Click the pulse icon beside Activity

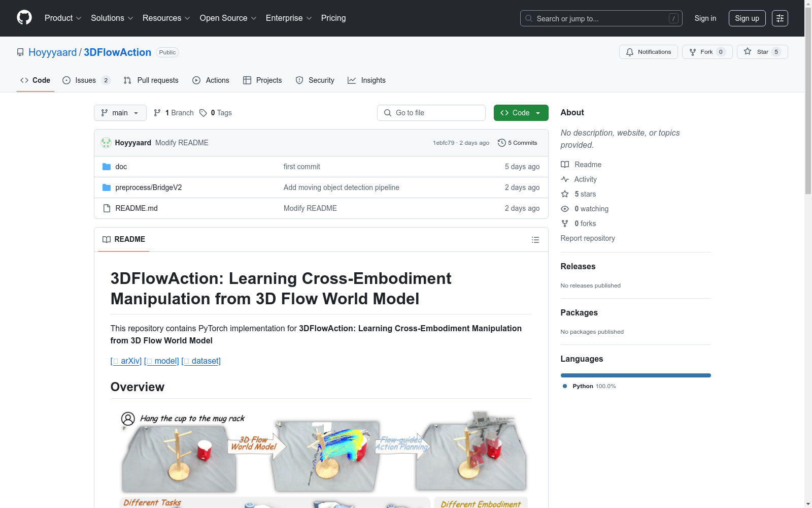[x=565, y=179]
